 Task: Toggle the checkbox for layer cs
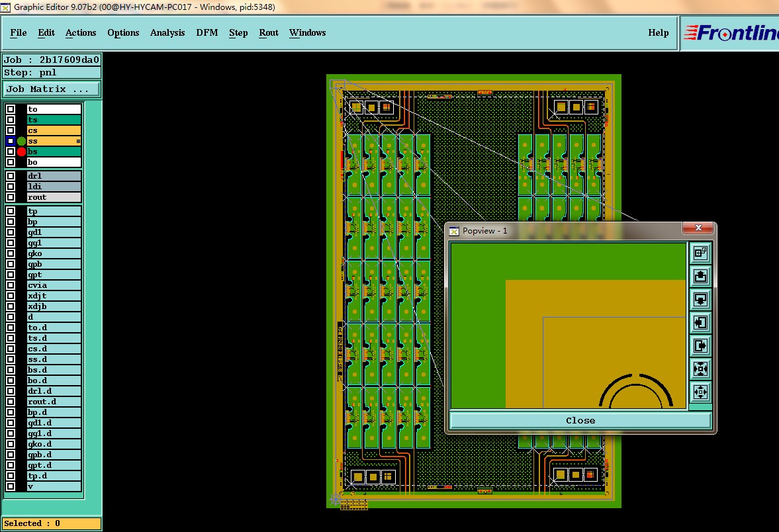(11, 130)
